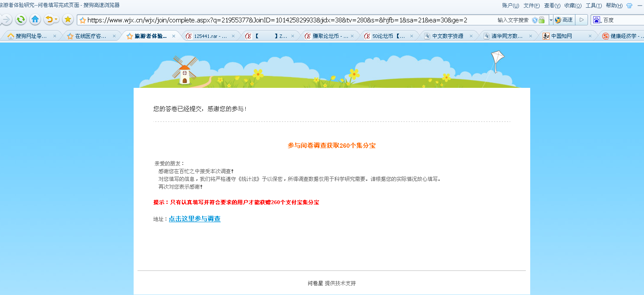
Task: Select the active 旅游者体验… tab
Action: [x=150, y=36]
